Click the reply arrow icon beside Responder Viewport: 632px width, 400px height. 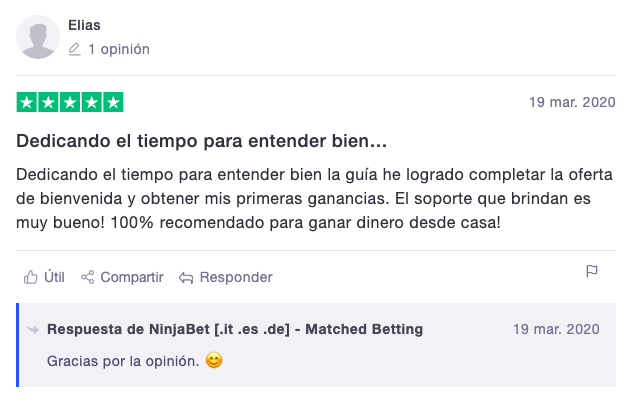point(186,277)
